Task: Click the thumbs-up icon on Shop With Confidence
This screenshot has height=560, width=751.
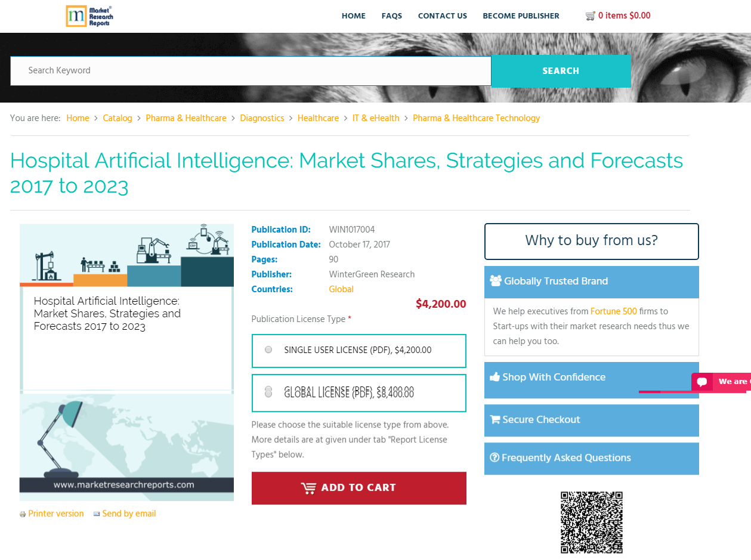Action: click(495, 376)
